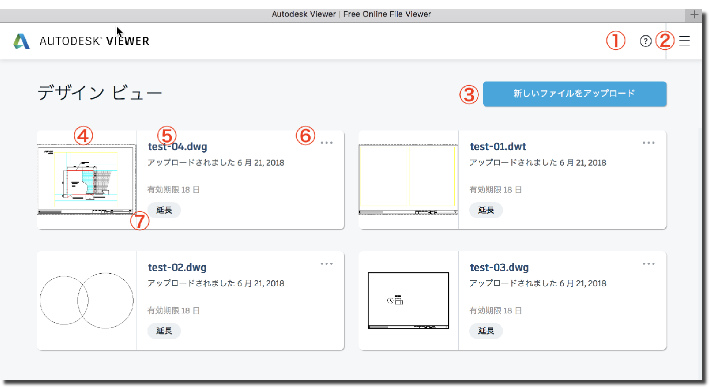Open the test-04.dwg file name link
Viewport: 710px width, 388px height.
pos(178,147)
